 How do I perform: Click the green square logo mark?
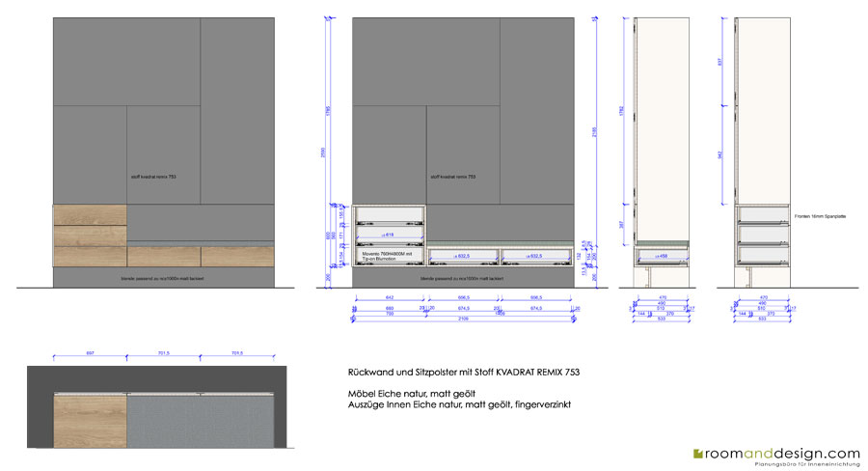tap(697, 454)
